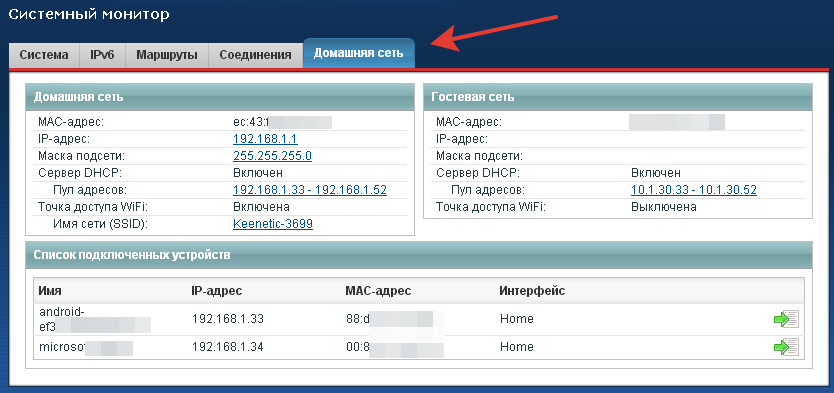Image resolution: width=834 pixels, height=393 pixels.
Task: Click the IP address 192.168.1.34 cell
Action: click(228, 347)
